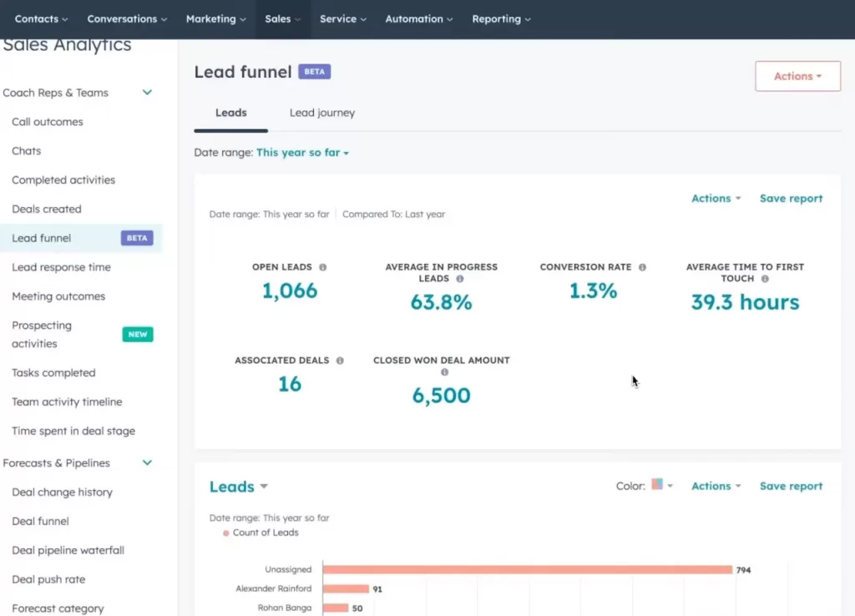Screen dimensions: 855x616
Task: Open the Leads dropdown above the bar chart
Action: click(x=239, y=487)
